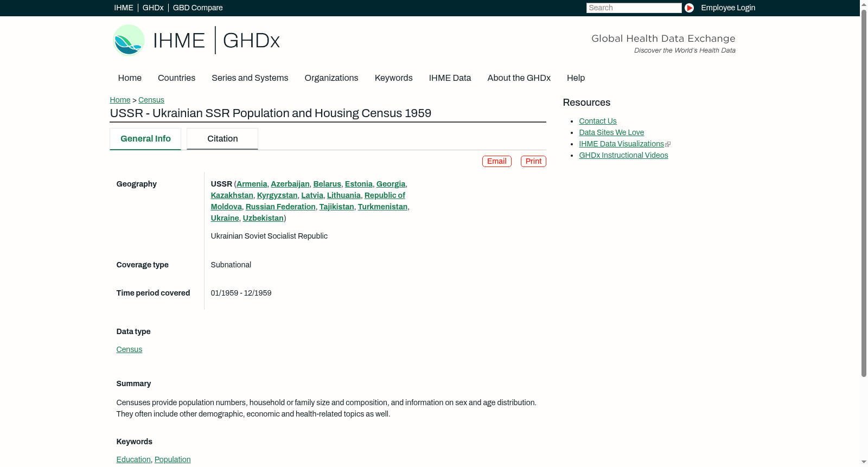The image size is (868, 467).
Task: Open GBD Compare in the top bar
Action: pos(198,8)
